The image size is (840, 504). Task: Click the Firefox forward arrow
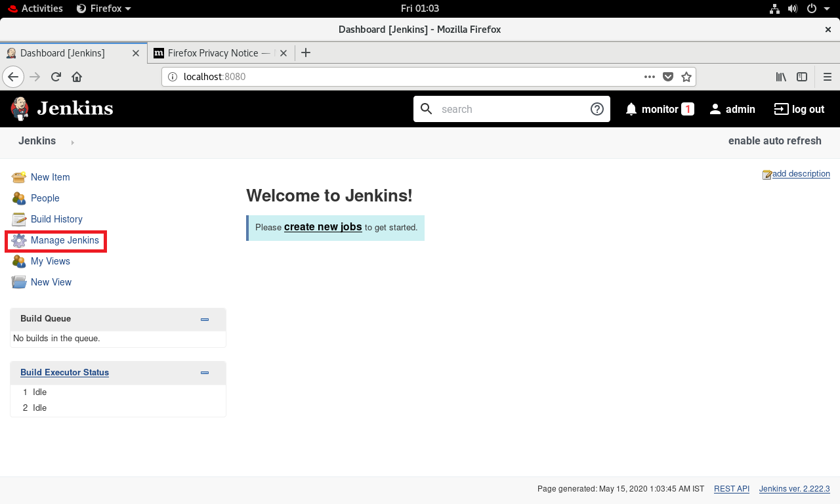35,77
